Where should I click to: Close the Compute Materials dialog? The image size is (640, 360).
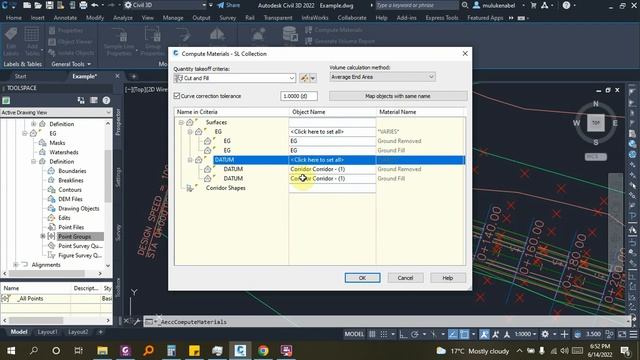click(x=465, y=53)
